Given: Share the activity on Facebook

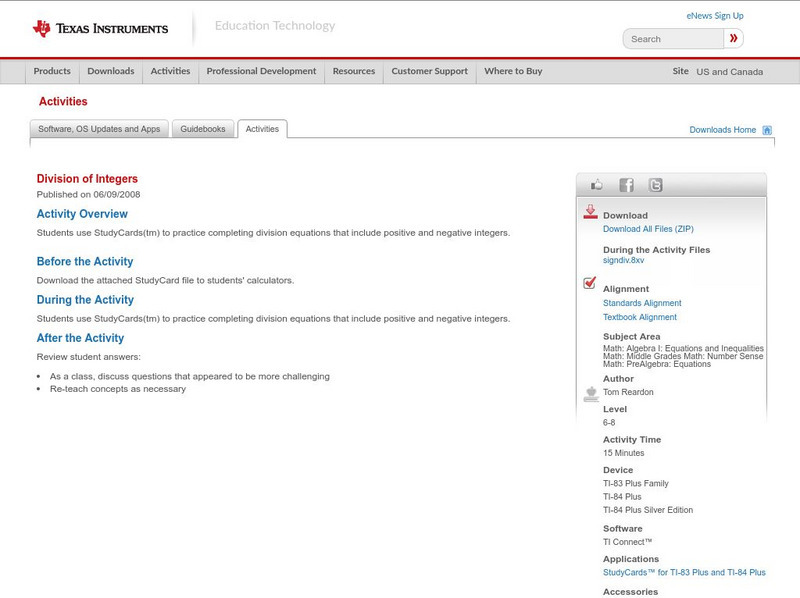Looking at the screenshot, I should click(626, 185).
